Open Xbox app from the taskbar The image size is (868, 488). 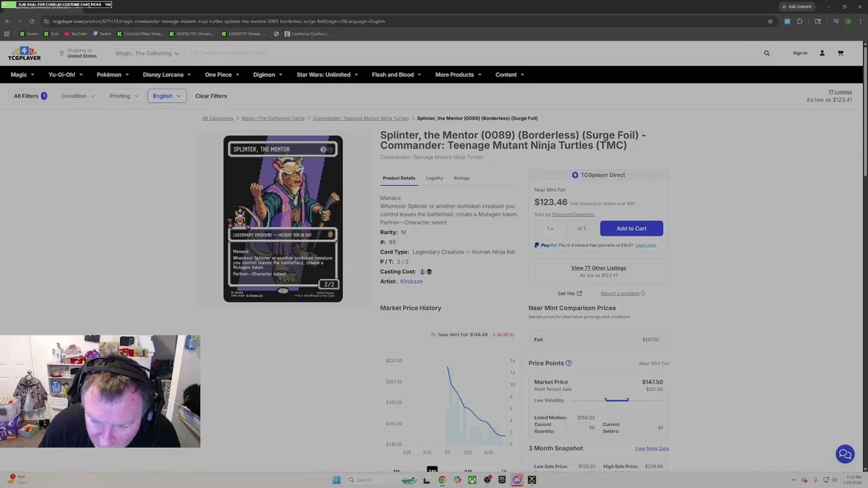472,480
